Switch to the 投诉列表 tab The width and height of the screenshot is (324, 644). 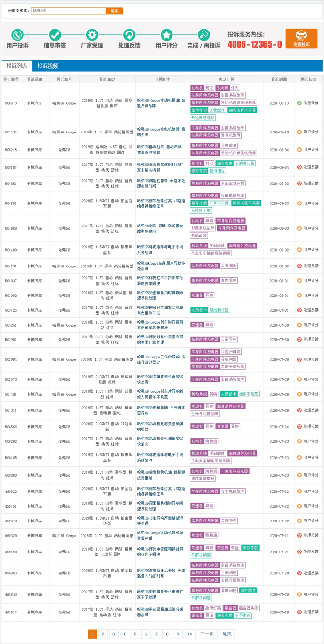click(17, 66)
